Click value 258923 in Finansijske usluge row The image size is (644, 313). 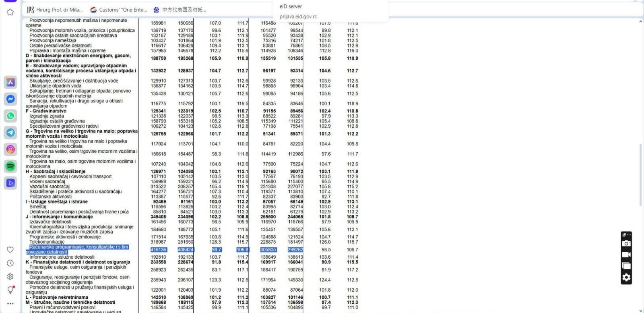click(158, 270)
